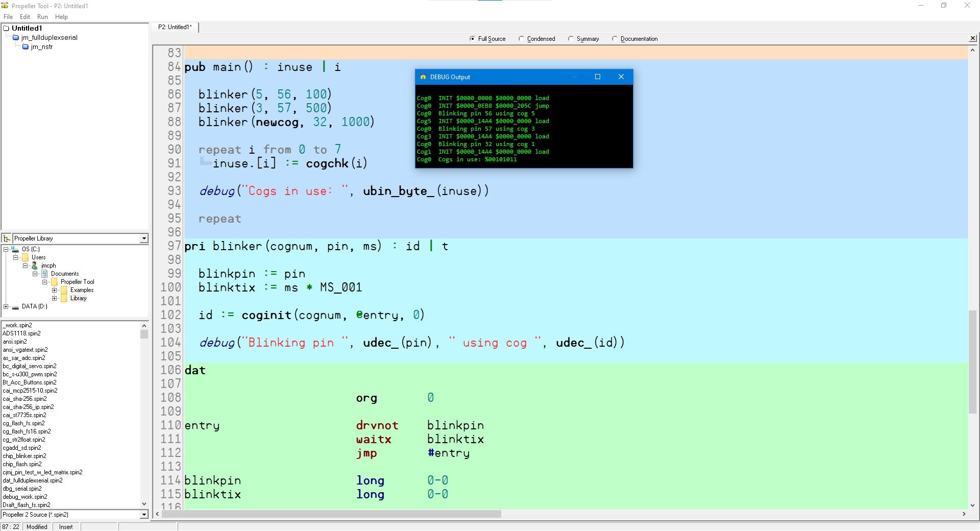Open chip_blinker.spin2 from file list
This screenshot has height=531, width=980.
click(x=24, y=456)
